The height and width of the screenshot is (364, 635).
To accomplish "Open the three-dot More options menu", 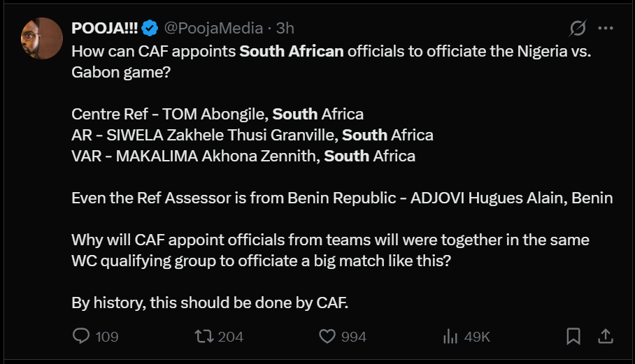I will point(606,28).
